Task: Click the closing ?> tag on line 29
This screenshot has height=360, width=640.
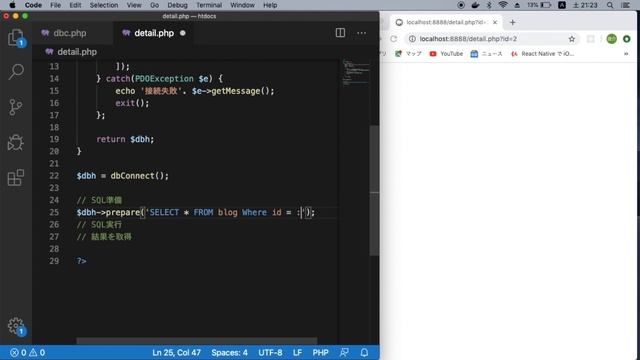Action: tap(81, 261)
